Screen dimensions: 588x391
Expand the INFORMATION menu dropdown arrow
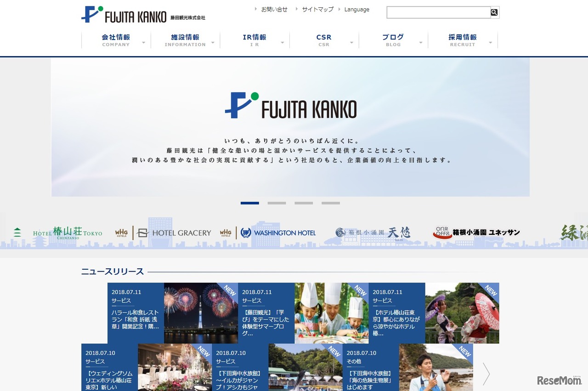tap(213, 43)
